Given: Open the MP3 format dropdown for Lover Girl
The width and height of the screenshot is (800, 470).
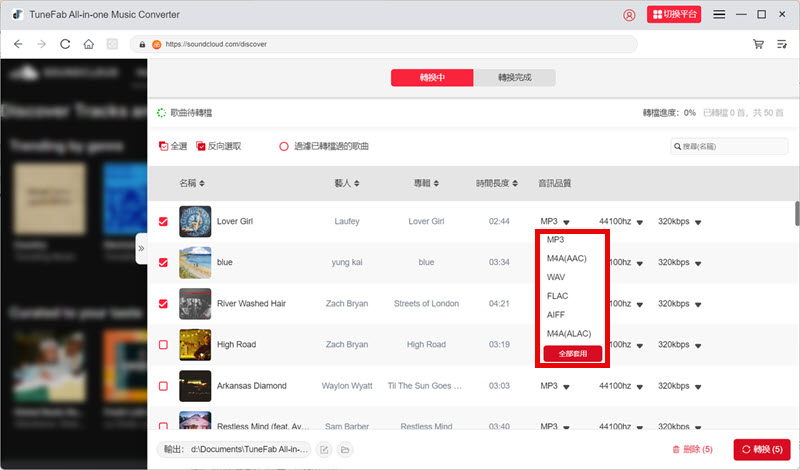Looking at the screenshot, I should pyautogui.click(x=555, y=221).
